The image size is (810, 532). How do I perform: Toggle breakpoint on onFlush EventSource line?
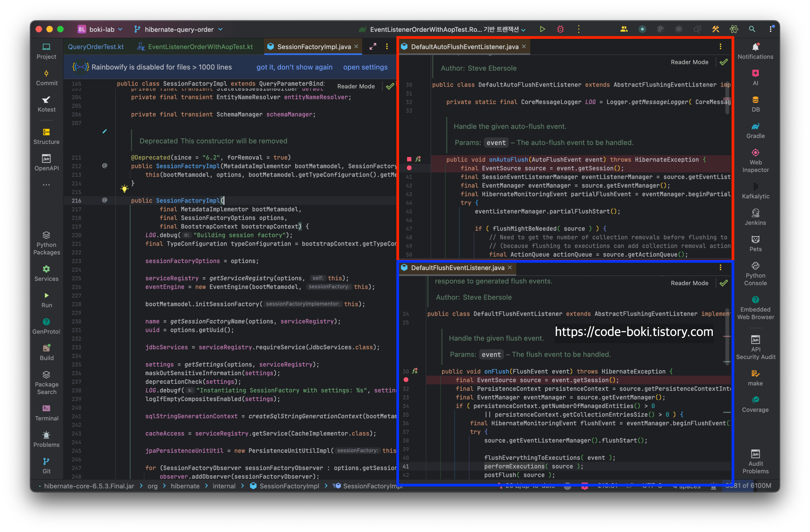[406, 379]
